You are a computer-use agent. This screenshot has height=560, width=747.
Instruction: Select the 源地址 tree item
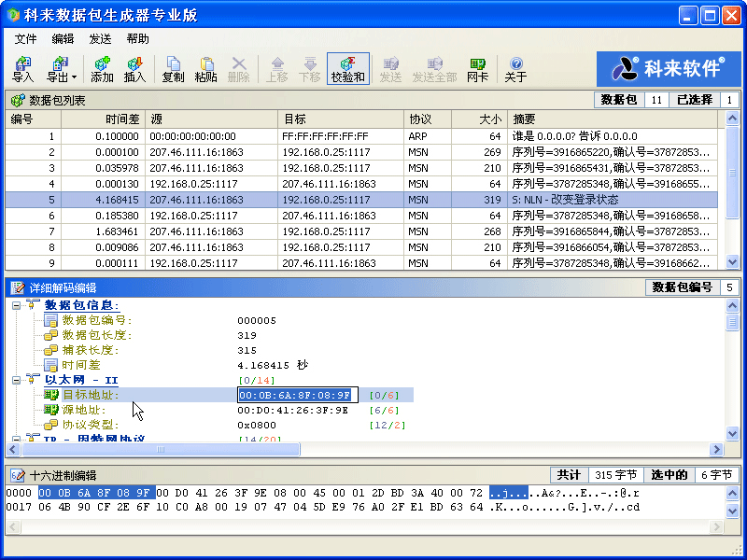point(84,410)
